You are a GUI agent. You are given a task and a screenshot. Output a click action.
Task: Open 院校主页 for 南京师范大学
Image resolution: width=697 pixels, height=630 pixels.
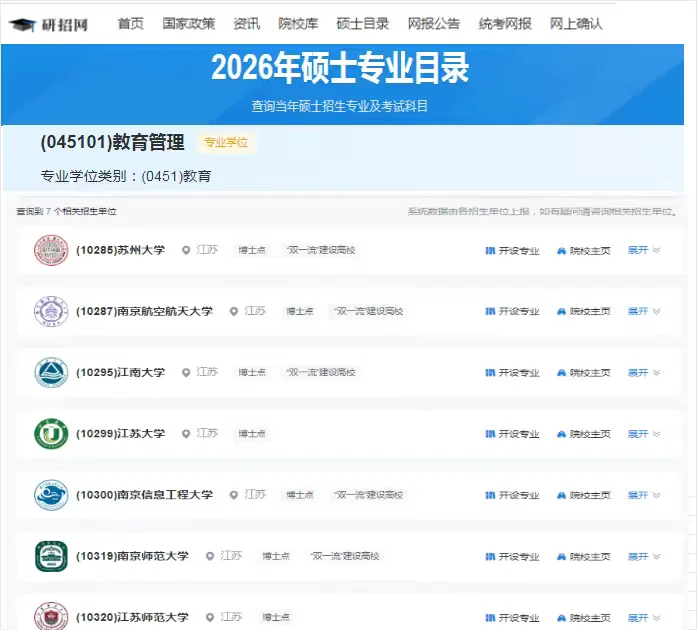pyautogui.click(x=584, y=557)
